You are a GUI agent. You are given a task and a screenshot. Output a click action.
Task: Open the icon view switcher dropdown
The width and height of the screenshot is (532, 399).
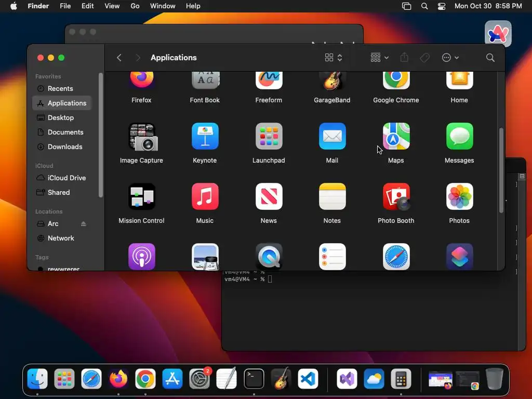click(x=334, y=58)
